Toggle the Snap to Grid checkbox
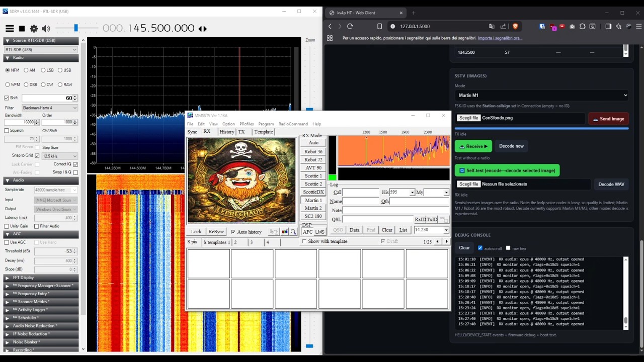 coord(37,156)
